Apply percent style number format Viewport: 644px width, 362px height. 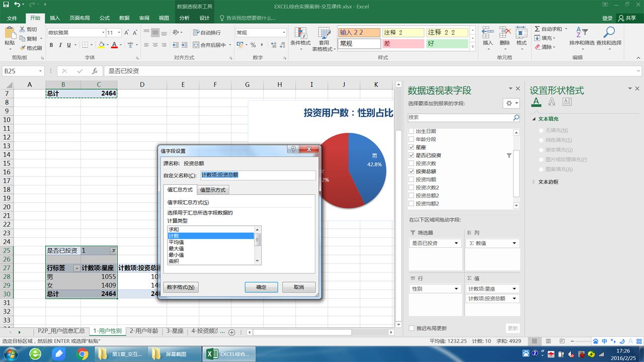[x=253, y=45]
